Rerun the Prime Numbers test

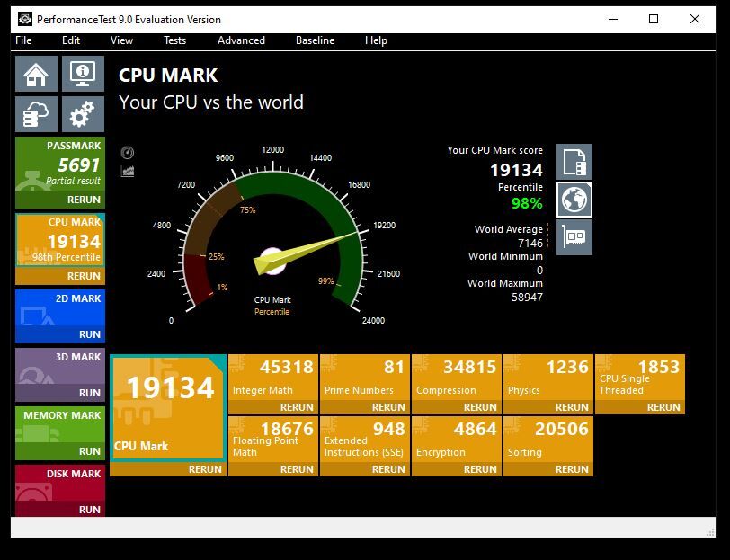(365, 407)
